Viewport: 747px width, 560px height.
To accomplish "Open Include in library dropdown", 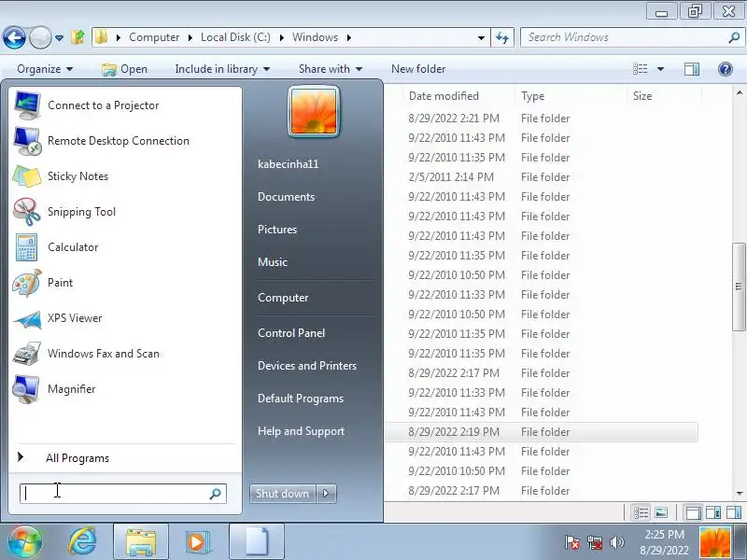I will pos(222,69).
